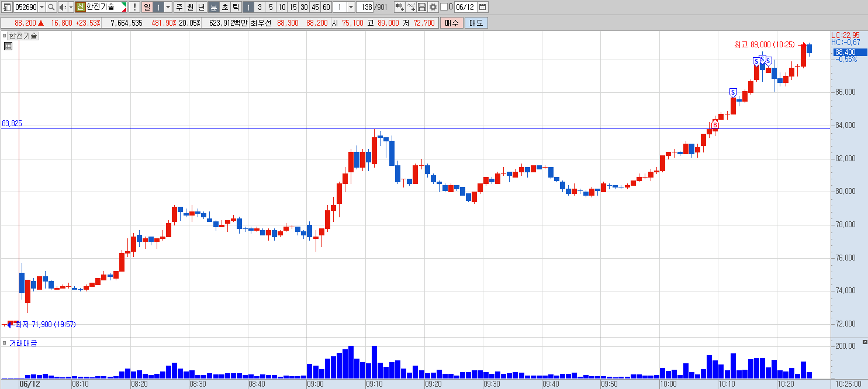The width and height of the screenshot is (868, 389).
Task: Click the stock search magnifier icon
Action: tap(51, 7)
